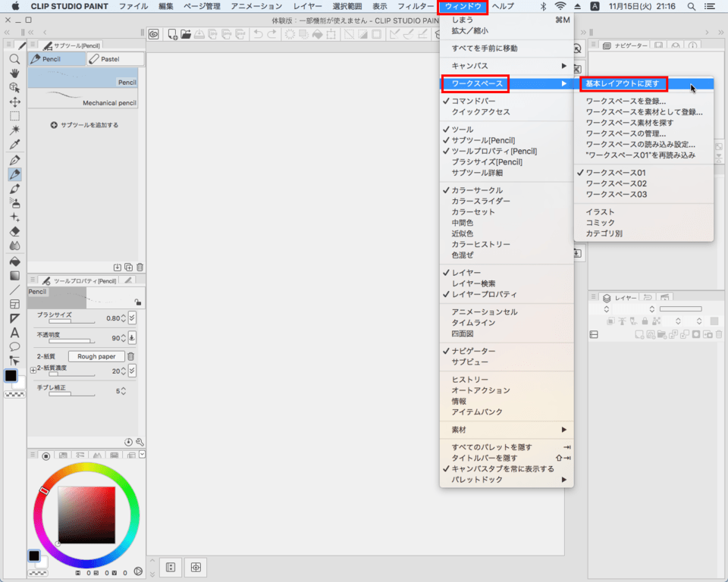
Task: Toggle ツールプロパティ[Pencil] palette item
Action: 507,151
